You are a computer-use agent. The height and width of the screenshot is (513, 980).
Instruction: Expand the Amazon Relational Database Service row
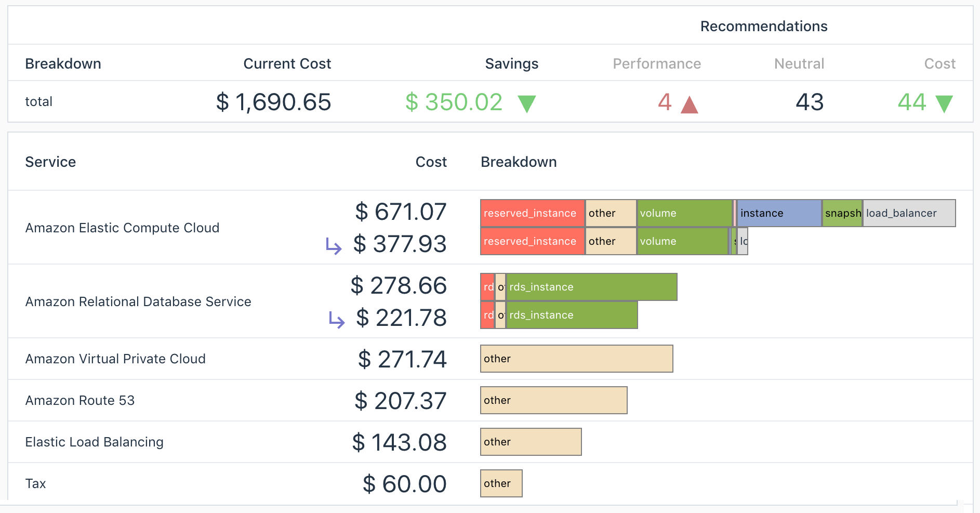(138, 301)
